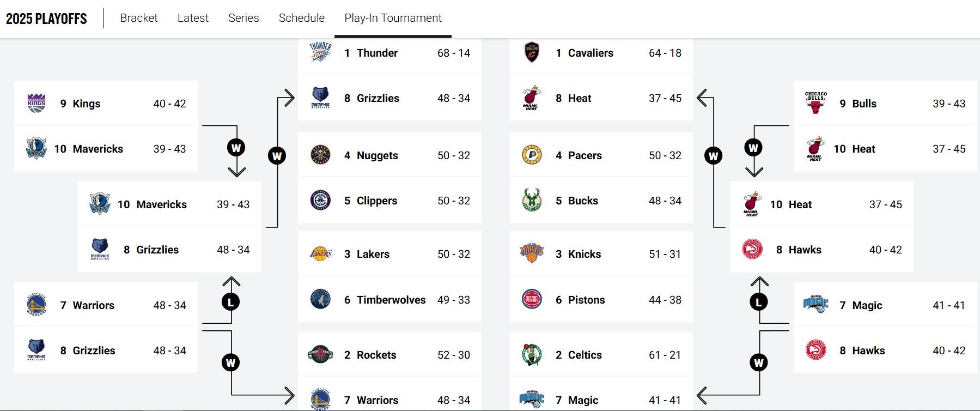Open the Schedule tab
Screen dimensions: 980x411
pyautogui.click(x=302, y=18)
